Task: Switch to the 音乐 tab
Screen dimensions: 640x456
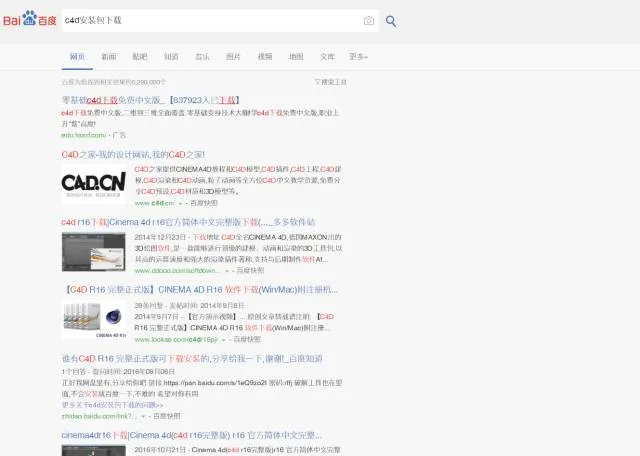Action: (202, 56)
